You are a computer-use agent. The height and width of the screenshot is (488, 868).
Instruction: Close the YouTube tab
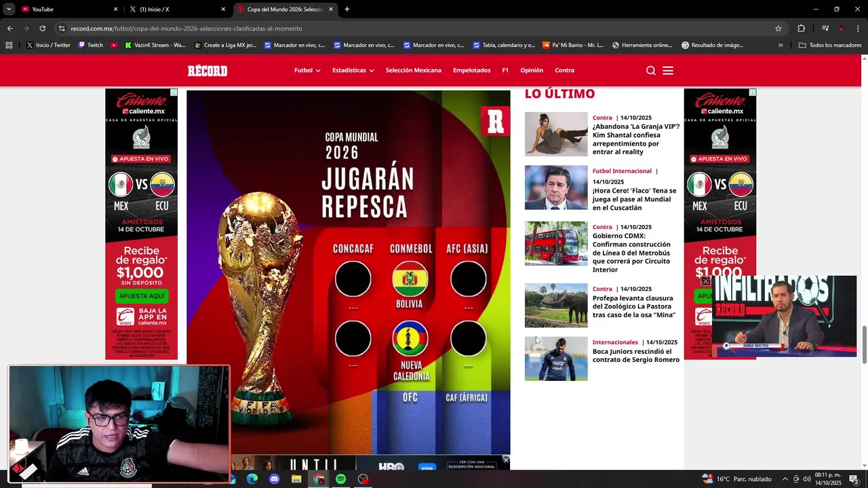(x=115, y=9)
